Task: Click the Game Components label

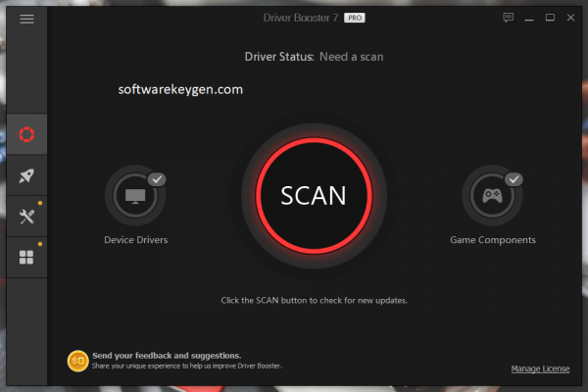Action: pyautogui.click(x=493, y=240)
